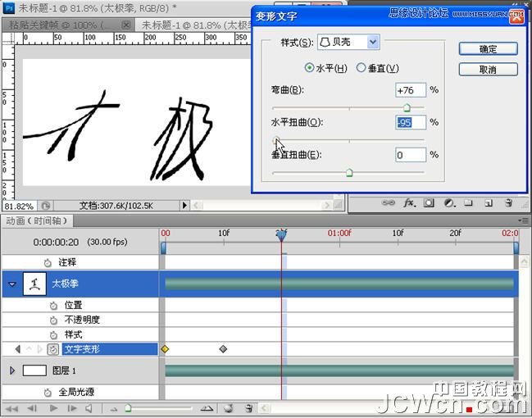Select the 动画(时间轴) panel tab
The image size is (532, 418).
[37, 220]
